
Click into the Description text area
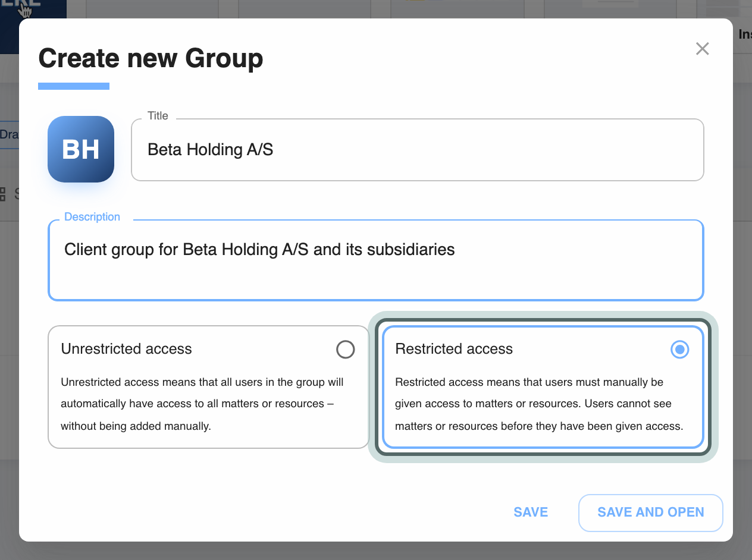click(x=376, y=260)
